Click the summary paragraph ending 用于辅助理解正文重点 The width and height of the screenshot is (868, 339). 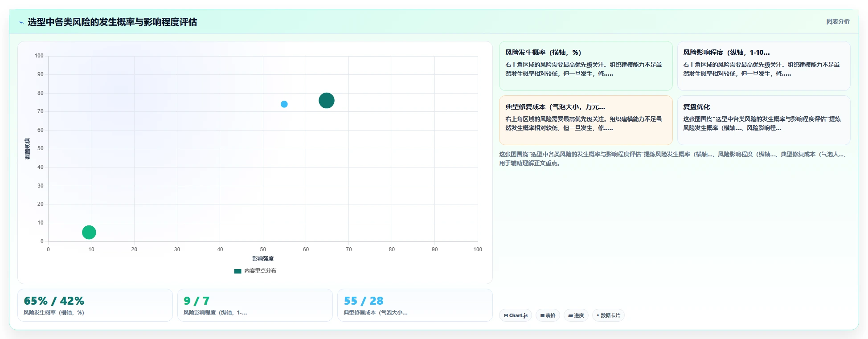tap(673, 159)
